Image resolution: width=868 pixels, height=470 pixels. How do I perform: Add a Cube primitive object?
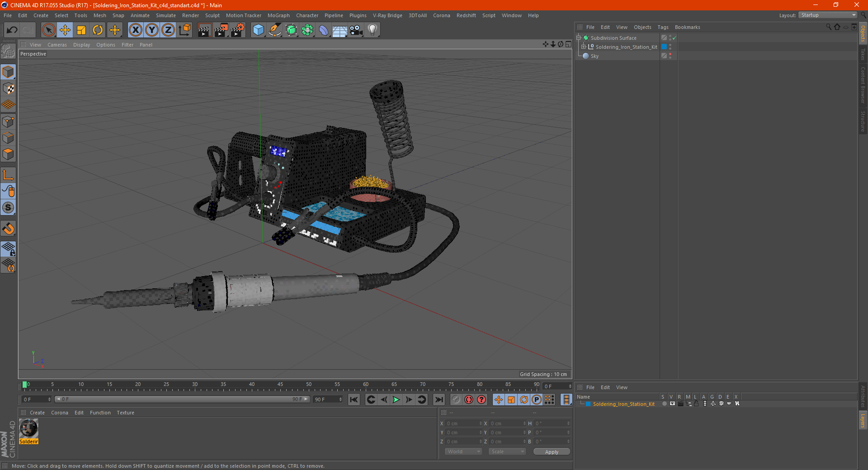[x=258, y=30]
